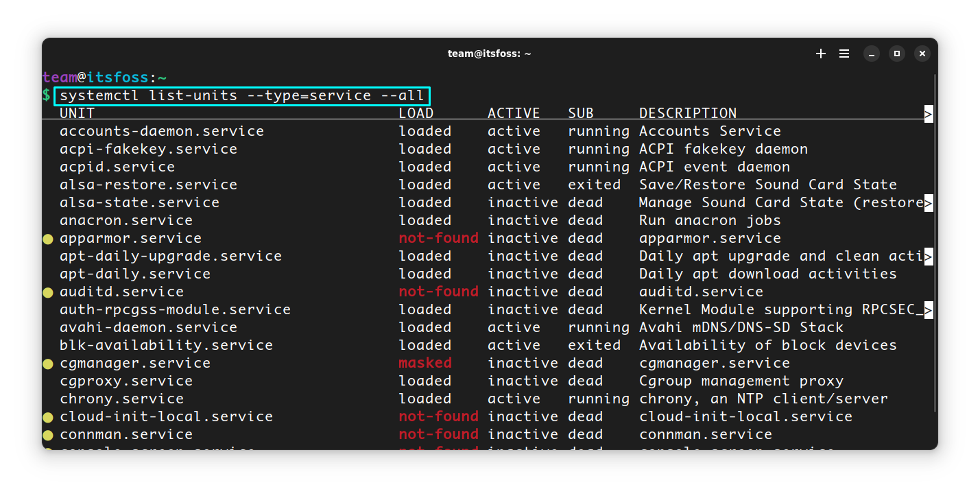Image resolution: width=980 pixels, height=496 pixels.
Task: Click the avahi-daemon.service entry
Action: coord(147,327)
